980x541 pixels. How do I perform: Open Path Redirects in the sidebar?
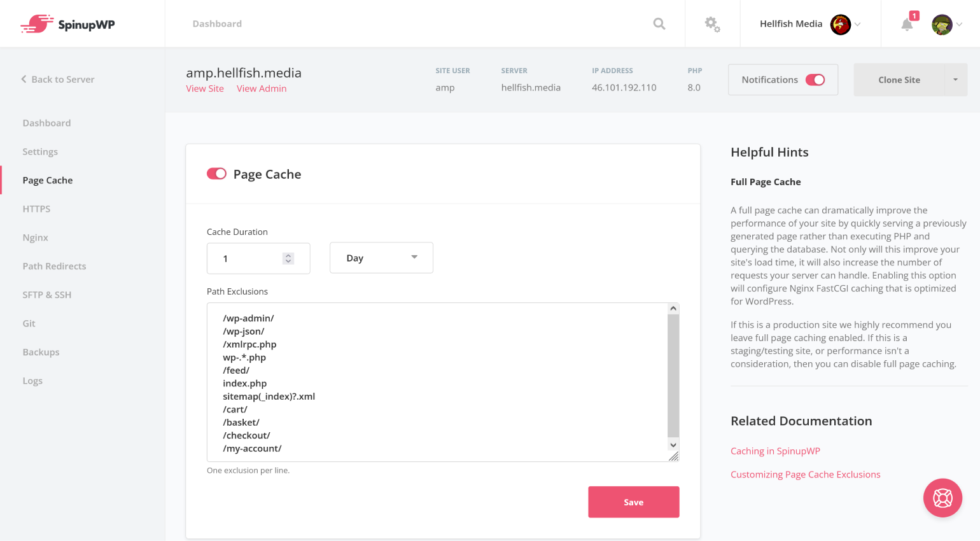click(54, 266)
